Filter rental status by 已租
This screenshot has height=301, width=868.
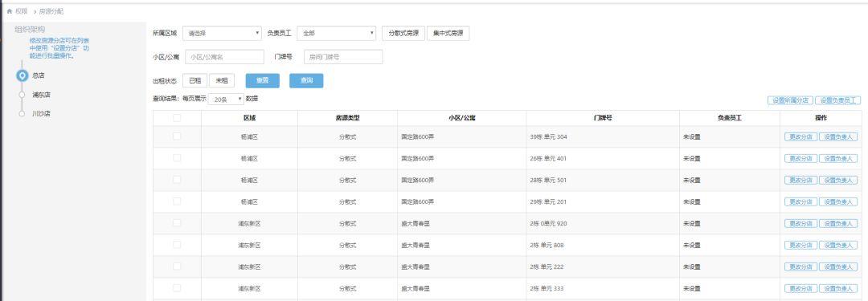pyautogui.click(x=194, y=81)
